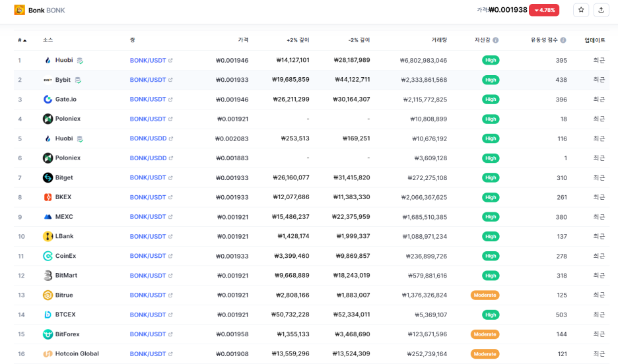Viewport: 618px width, 364px height.
Task: Open Poloniex BONK/USDD pair link
Action: coord(148,158)
